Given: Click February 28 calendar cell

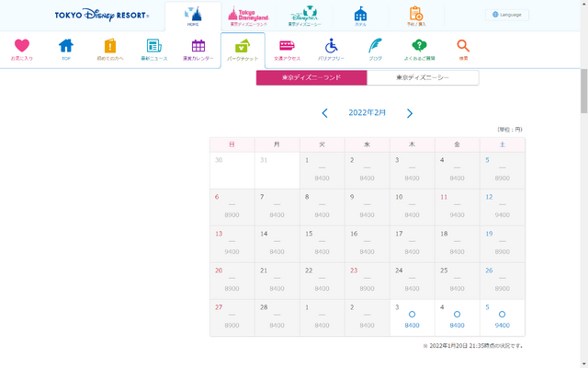Looking at the screenshot, I should point(277,317).
